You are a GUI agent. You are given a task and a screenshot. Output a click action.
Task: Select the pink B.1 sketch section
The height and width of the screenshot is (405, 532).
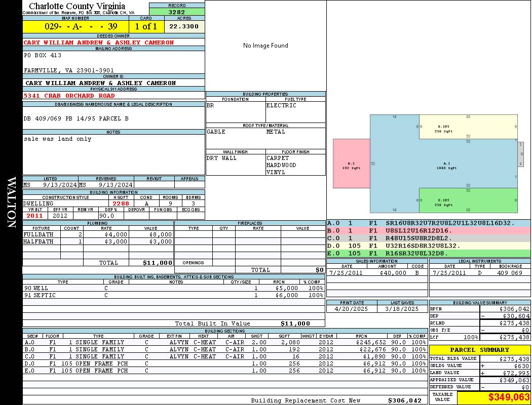pos(352,164)
